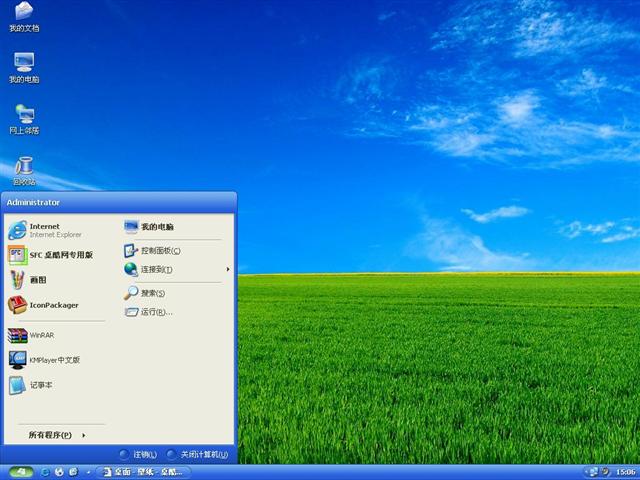The width and height of the screenshot is (640, 480).
Task: Expand the quick launch overflow arrow
Action: [88, 472]
